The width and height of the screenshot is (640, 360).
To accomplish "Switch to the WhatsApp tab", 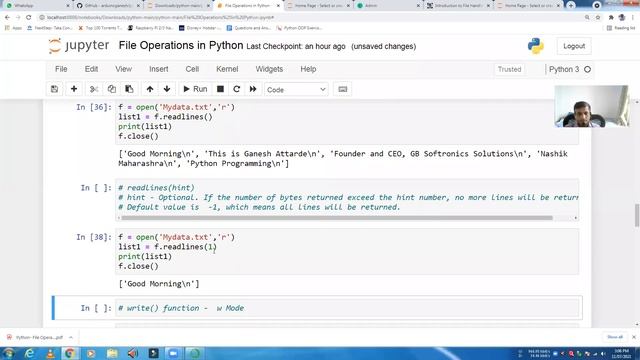I will 36,6.
